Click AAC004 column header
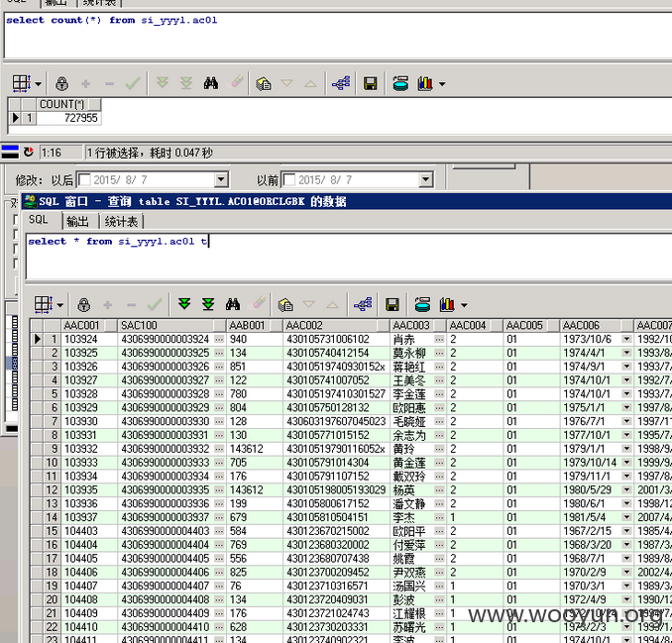This screenshot has width=672, height=643. point(475,325)
